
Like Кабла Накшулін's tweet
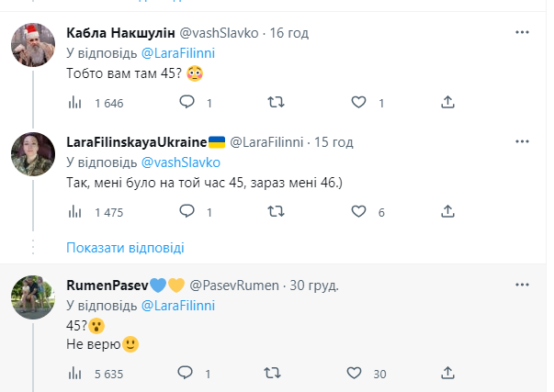pyautogui.click(x=360, y=102)
